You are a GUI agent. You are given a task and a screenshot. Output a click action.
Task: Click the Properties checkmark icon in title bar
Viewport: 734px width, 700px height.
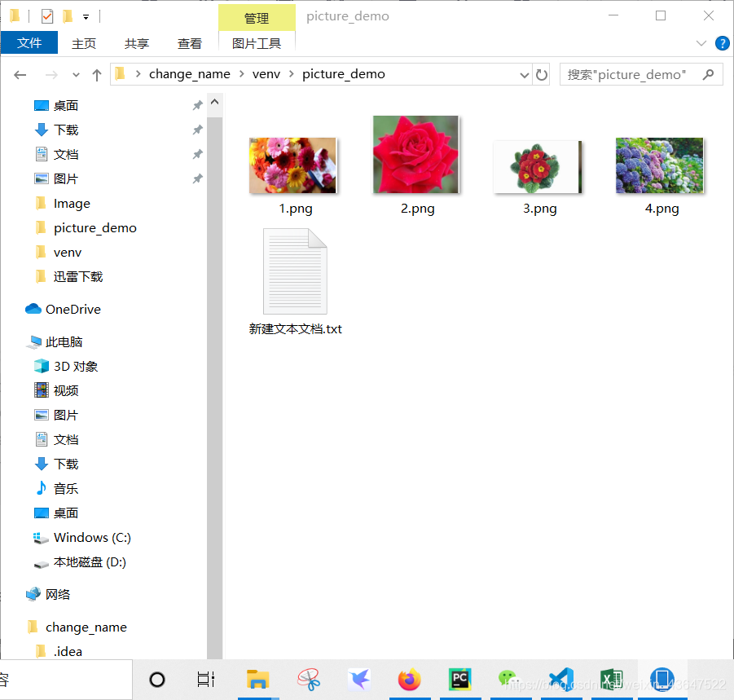46,17
